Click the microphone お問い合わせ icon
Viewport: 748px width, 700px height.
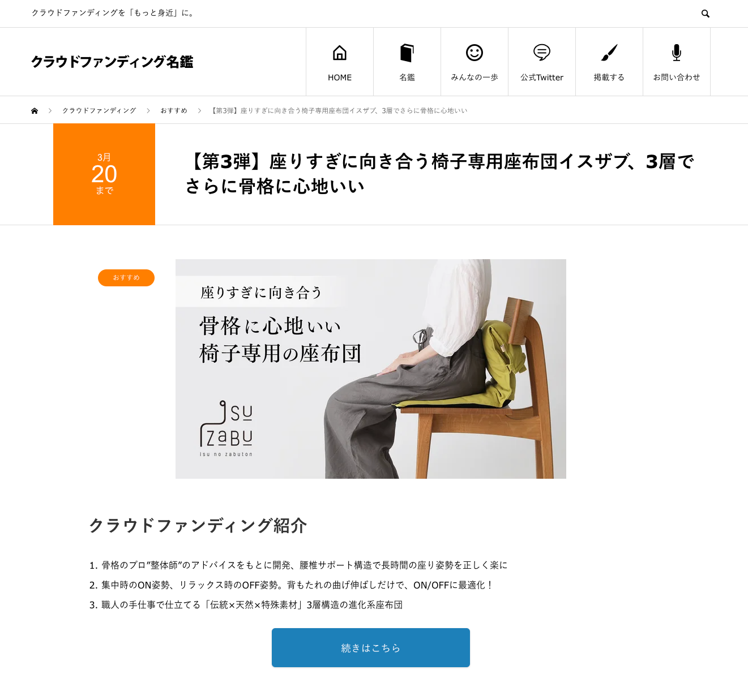click(x=677, y=53)
